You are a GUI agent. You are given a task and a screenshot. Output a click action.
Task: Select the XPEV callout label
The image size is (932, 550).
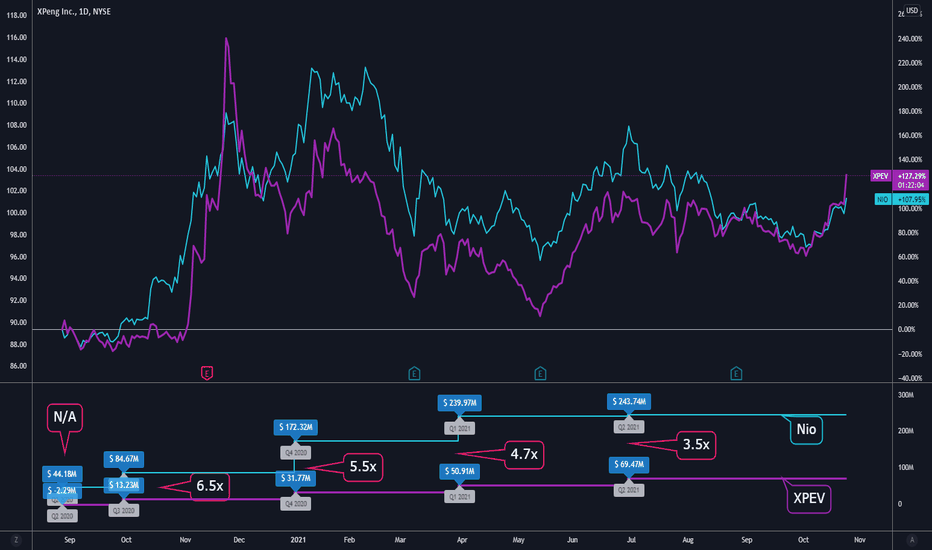pyautogui.click(x=809, y=498)
